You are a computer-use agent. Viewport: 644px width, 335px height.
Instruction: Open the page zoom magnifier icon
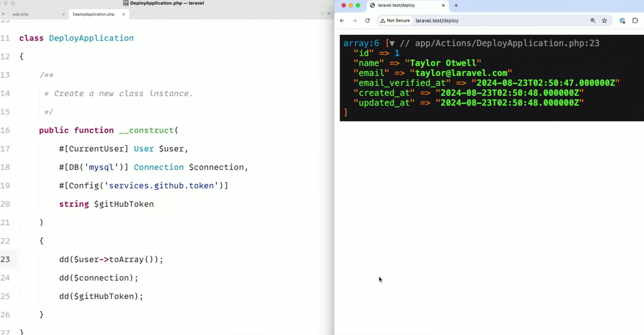[x=593, y=21]
